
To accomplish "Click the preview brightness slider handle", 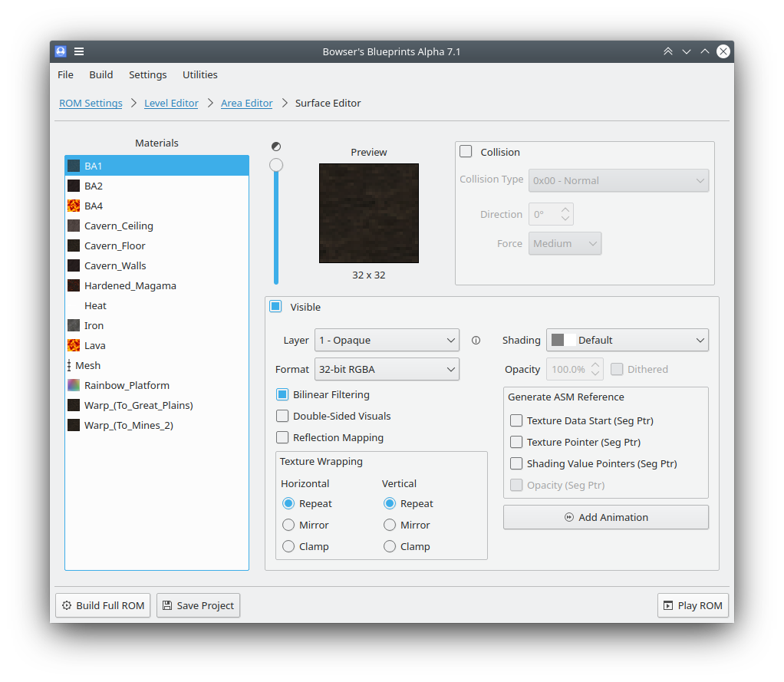I will [x=276, y=165].
